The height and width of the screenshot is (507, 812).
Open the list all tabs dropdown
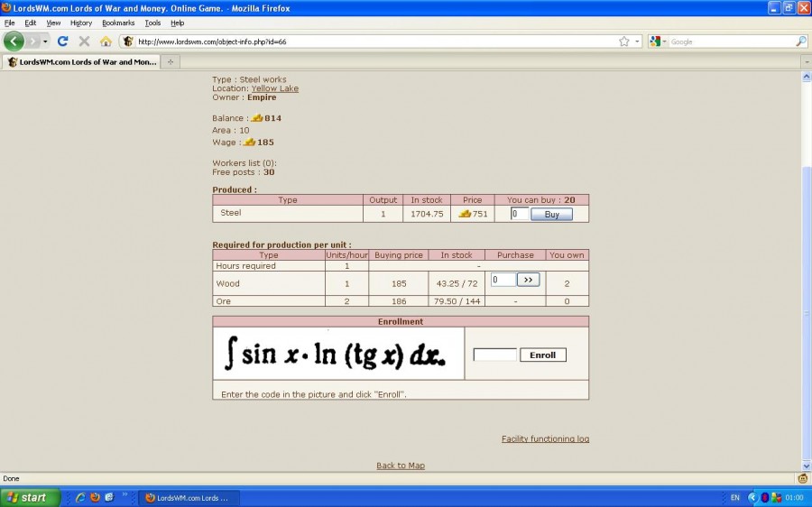click(807, 61)
